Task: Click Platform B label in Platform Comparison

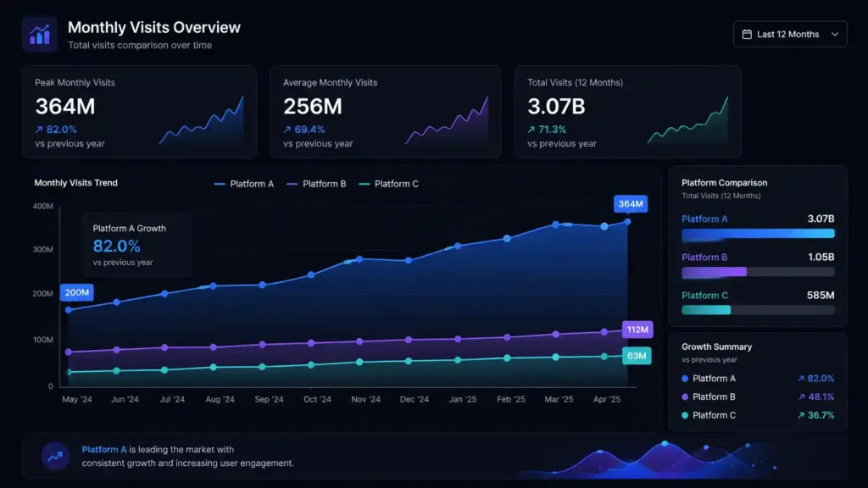Action: click(704, 258)
